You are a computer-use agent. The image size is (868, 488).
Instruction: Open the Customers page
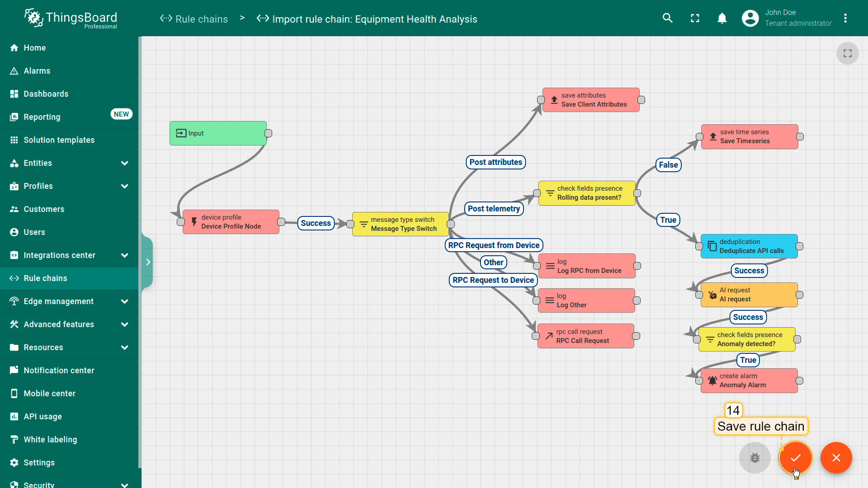tap(69, 209)
